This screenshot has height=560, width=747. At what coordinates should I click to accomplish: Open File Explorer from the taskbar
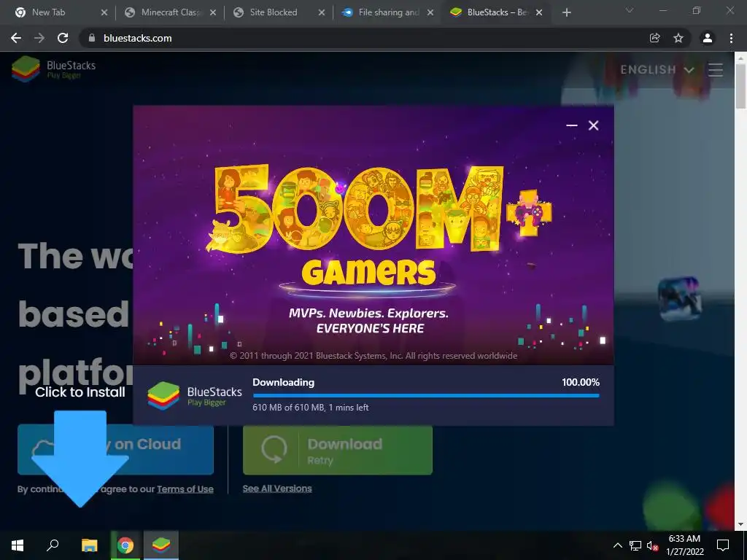[x=89, y=545]
